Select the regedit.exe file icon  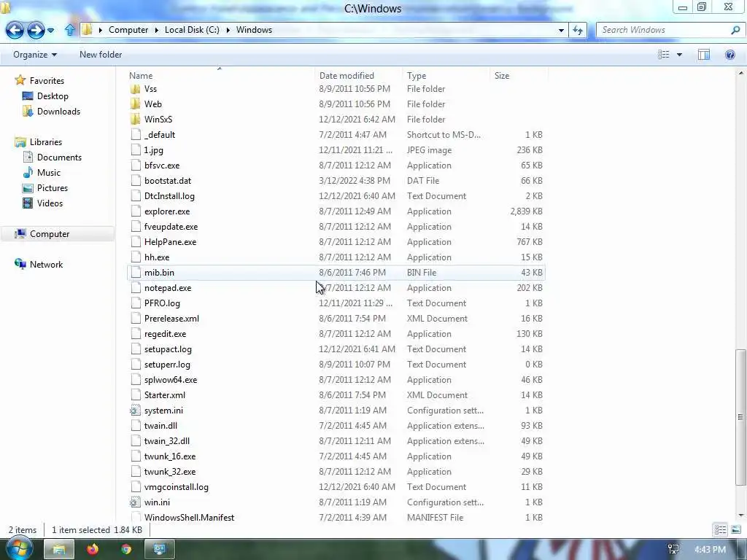point(136,334)
